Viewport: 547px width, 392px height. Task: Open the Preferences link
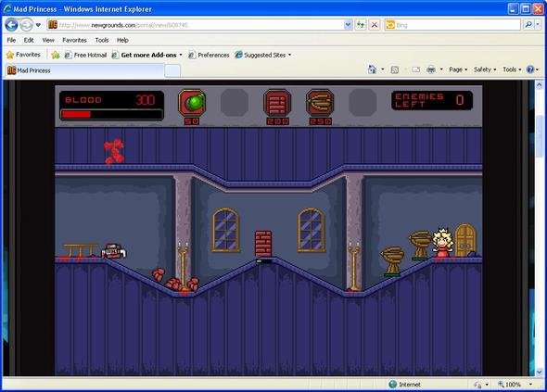tap(209, 55)
